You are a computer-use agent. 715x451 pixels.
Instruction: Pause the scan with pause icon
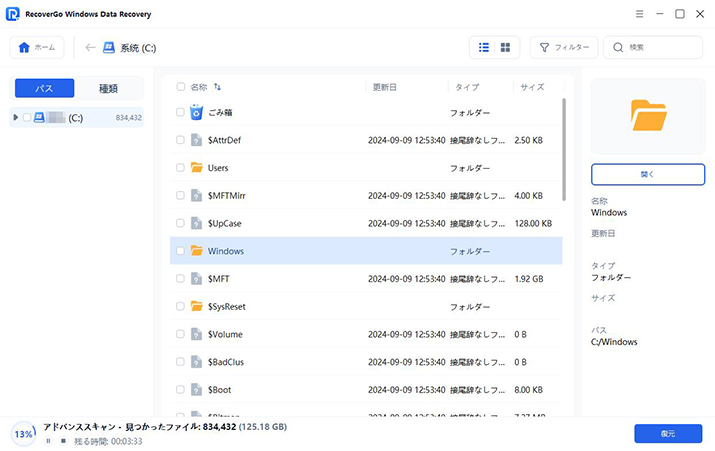(x=48, y=441)
